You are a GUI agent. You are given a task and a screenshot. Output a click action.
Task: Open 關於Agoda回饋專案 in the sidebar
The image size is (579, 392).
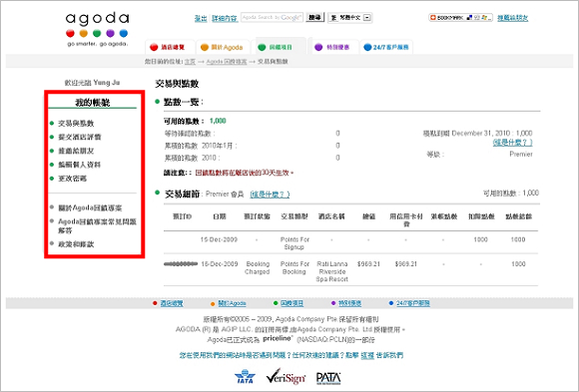tap(90, 208)
